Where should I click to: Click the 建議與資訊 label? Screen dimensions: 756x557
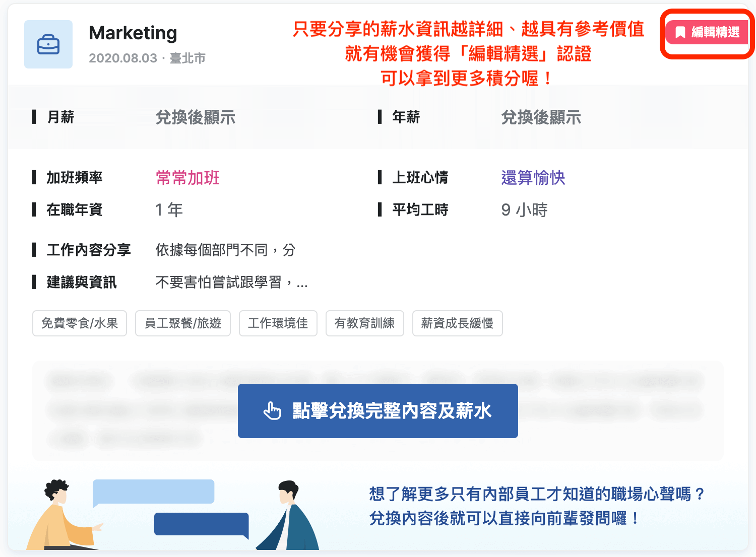82,282
